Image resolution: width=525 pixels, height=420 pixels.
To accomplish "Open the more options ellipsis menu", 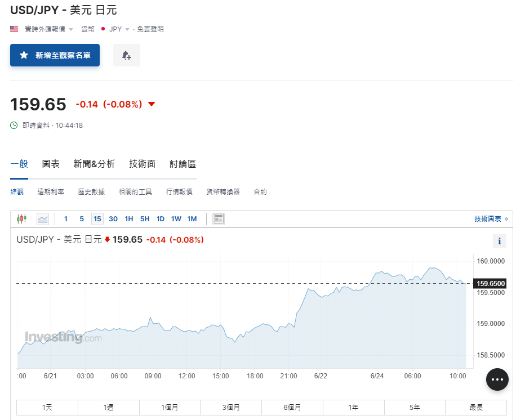I will click(497, 379).
